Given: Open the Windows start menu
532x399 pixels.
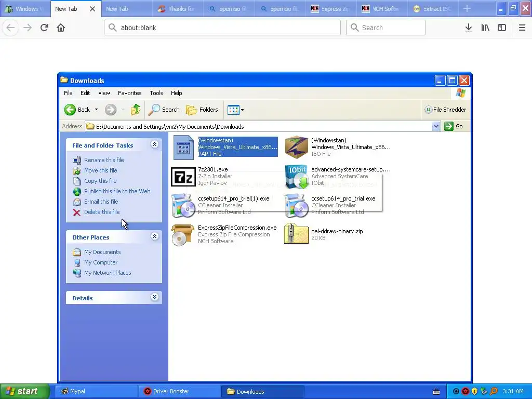Looking at the screenshot, I should click(x=25, y=391).
